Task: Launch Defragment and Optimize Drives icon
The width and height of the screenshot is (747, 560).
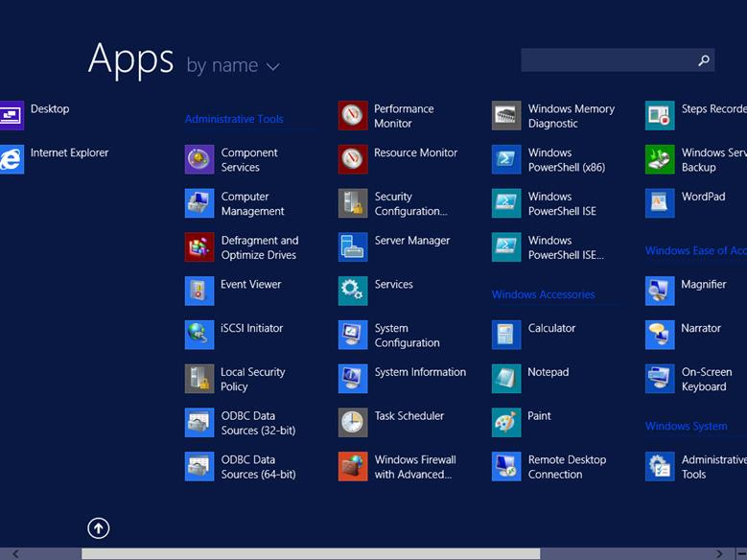Action: (199, 246)
